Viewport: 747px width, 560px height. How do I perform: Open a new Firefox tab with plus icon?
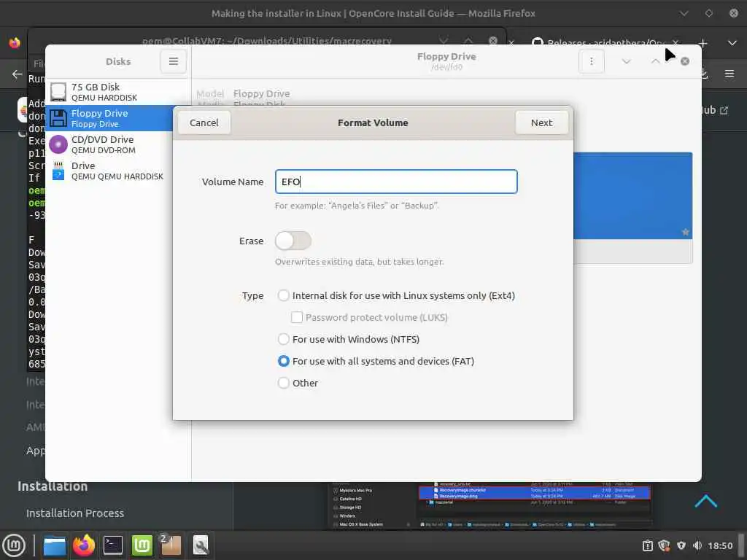pos(703,43)
